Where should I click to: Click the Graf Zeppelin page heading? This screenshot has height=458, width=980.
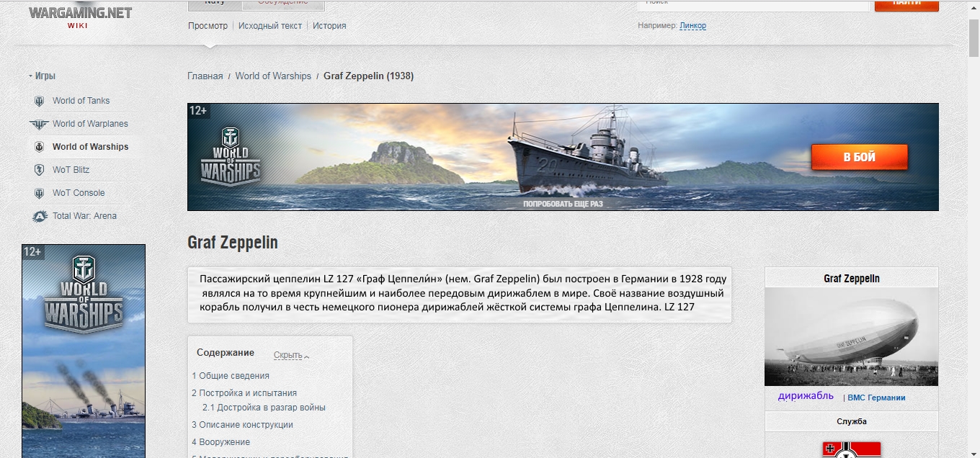pos(233,243)
